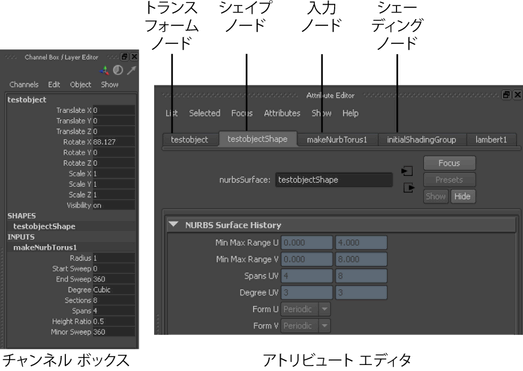The image size is (523, 371).
Task: Click the speed dial icon in Channel Box
Action: point(118,70)
